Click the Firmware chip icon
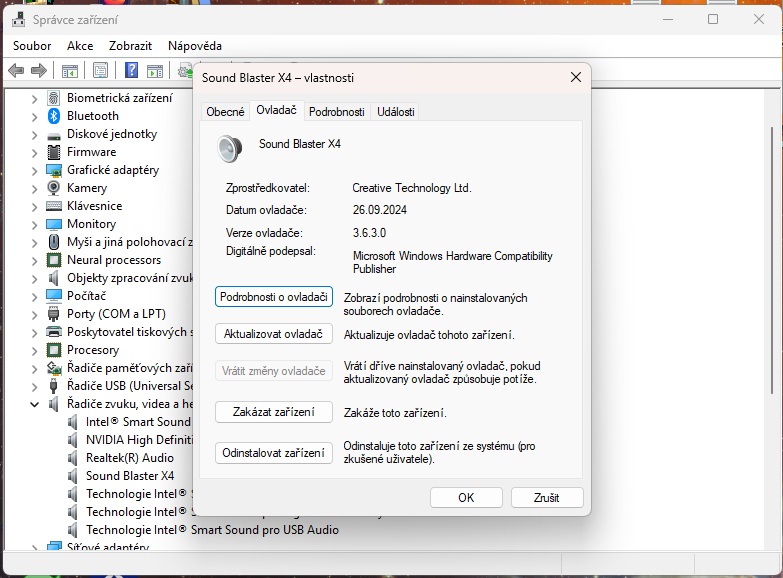 [x=54, y=152]
